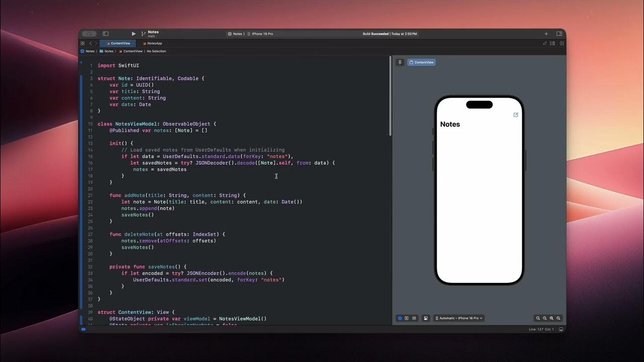Tap compose note icon in iPhone preview

pos(516,115)
